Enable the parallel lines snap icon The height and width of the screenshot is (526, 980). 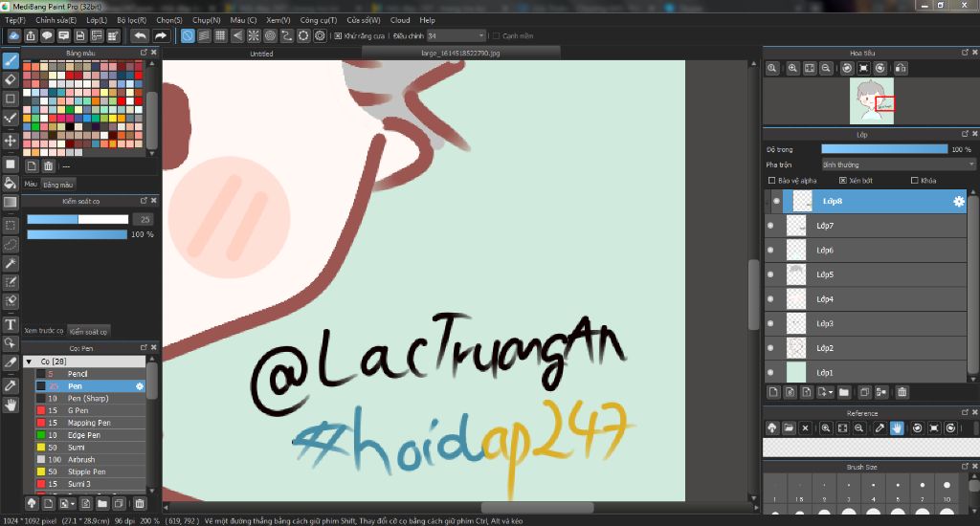point(204,36)
